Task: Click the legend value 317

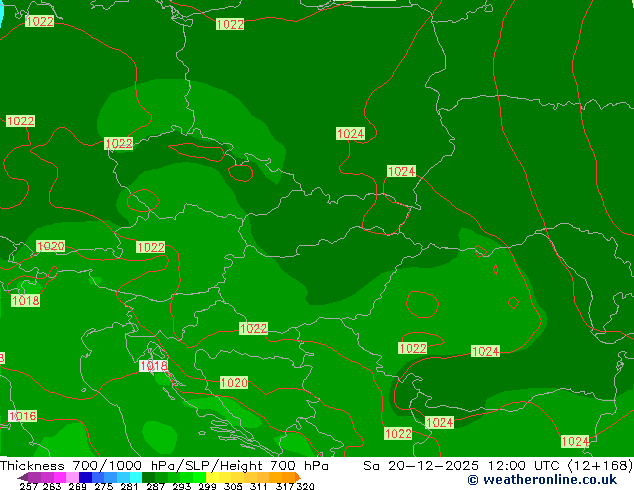Action: coord(285,486)
